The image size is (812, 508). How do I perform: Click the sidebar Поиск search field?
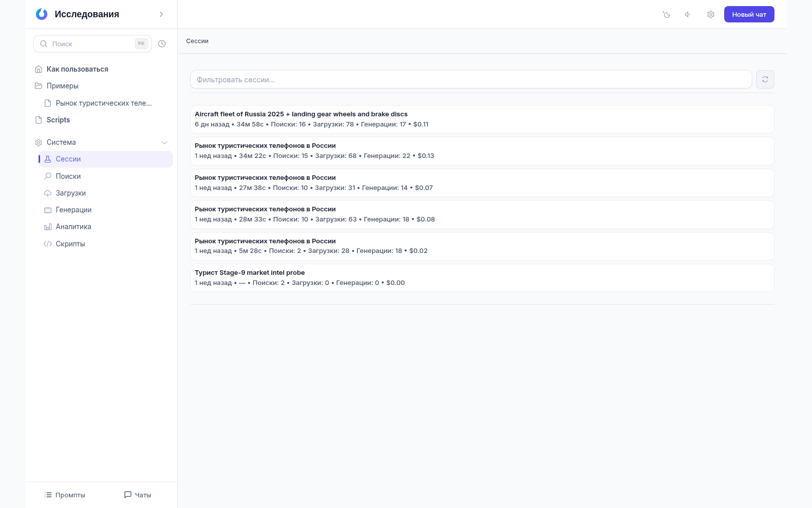pos(92,44)
